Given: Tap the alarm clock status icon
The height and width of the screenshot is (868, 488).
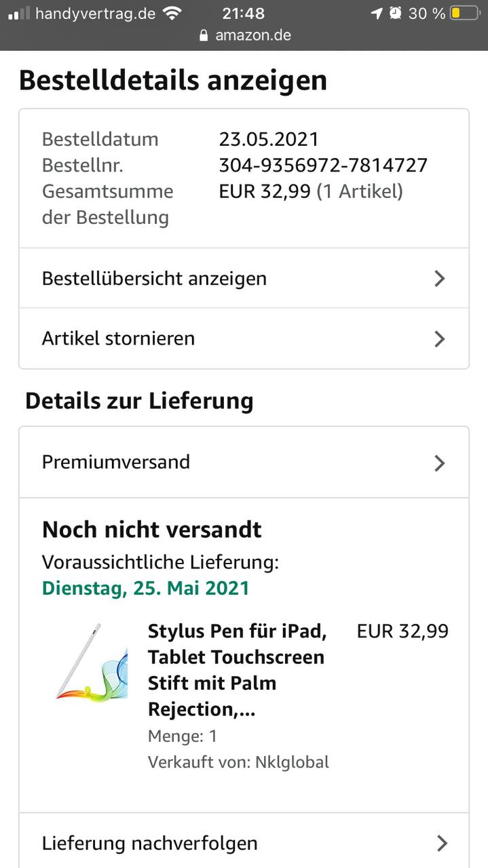Looking at the screenshot, I should pos(395,14).
